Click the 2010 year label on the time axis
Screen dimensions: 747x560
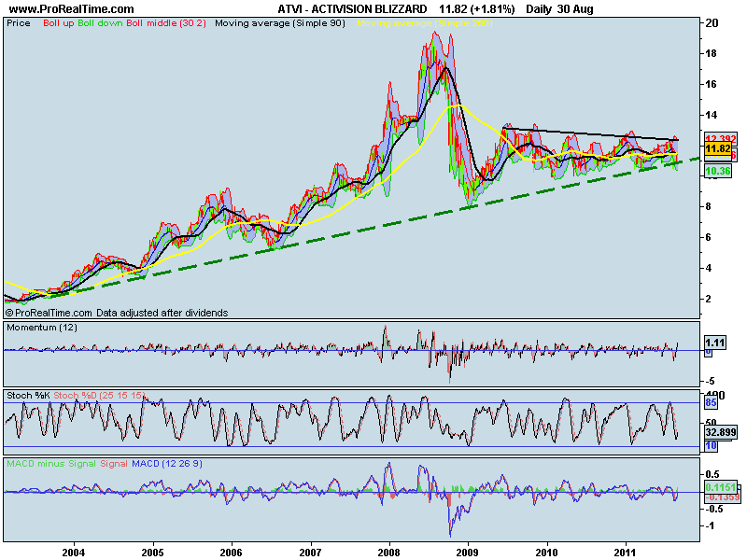pyautogui.click(x=546, y=553)
